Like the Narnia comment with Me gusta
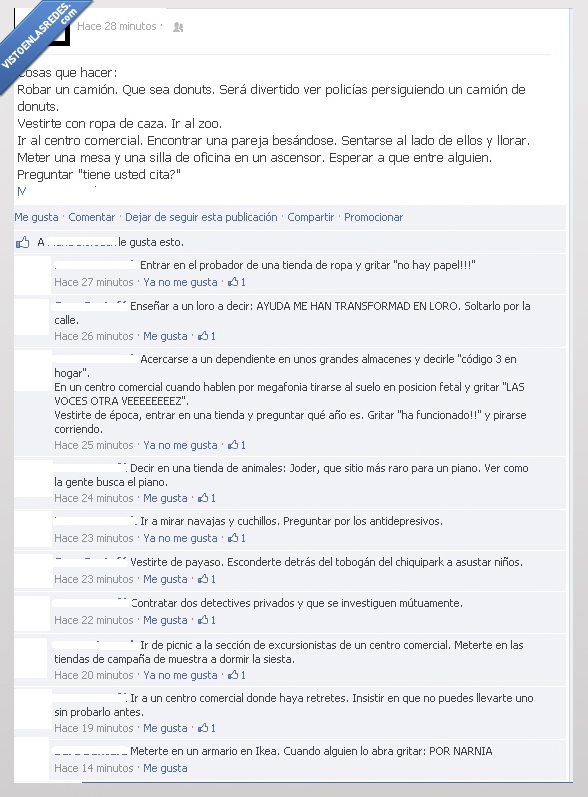The image size is (588, 797). click(165, 768)
